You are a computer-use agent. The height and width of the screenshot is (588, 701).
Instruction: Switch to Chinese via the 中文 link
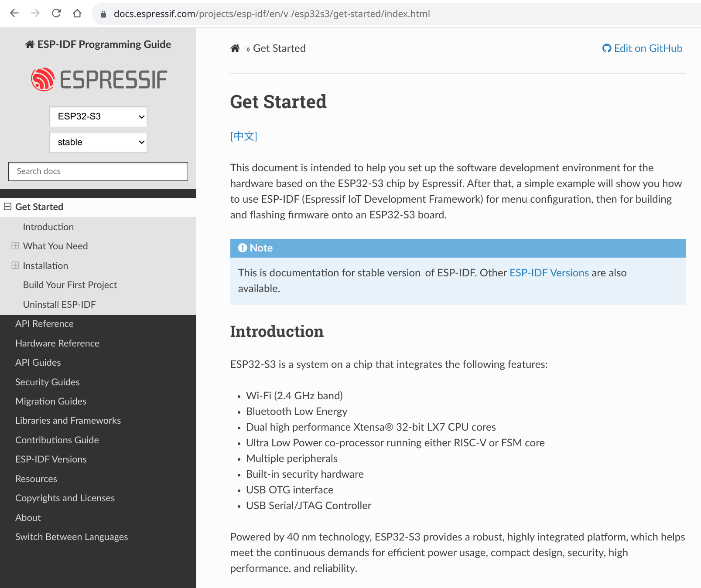[x=244, y=136]
